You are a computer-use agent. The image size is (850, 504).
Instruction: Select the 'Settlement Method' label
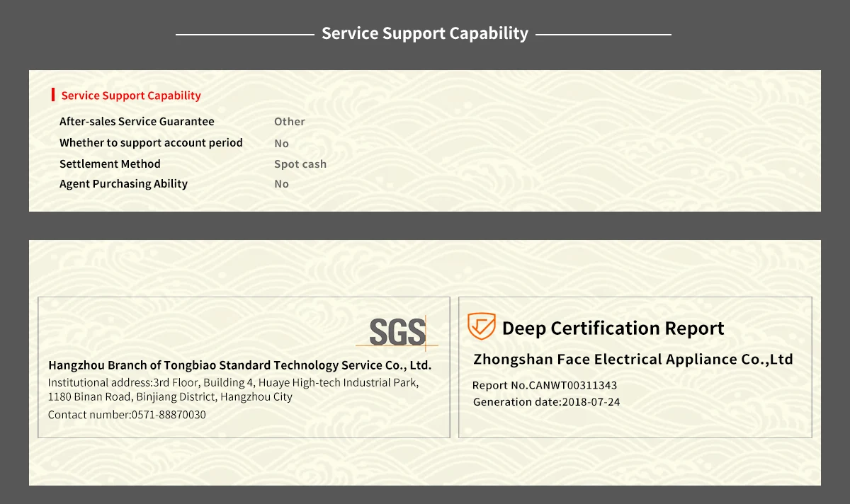(x=110, y=164)
